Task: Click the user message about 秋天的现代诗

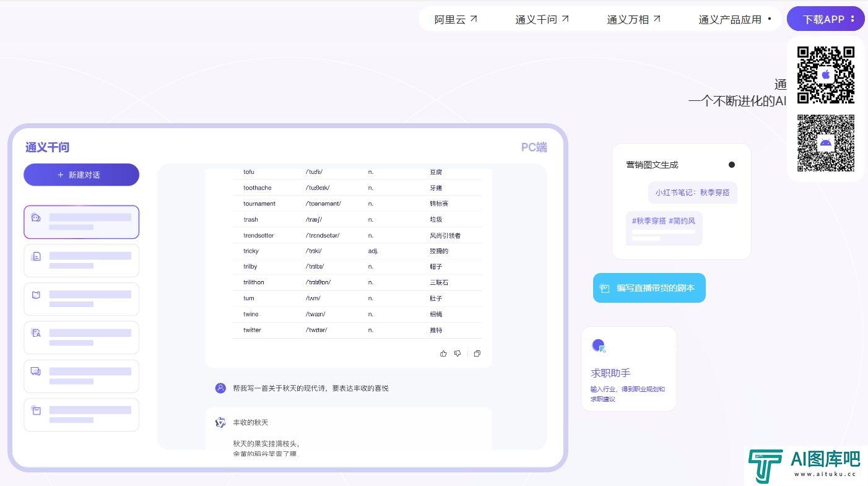Action: (x=311, y=388)
